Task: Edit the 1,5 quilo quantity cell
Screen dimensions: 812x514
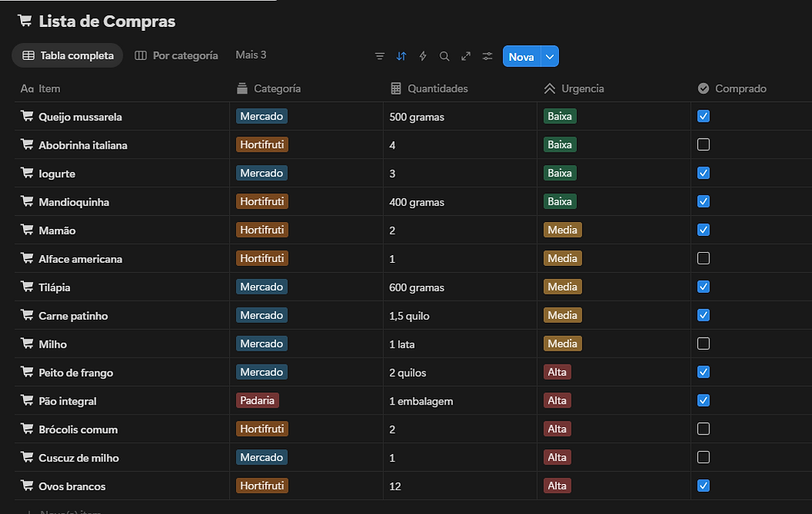Action: [460, 316]
